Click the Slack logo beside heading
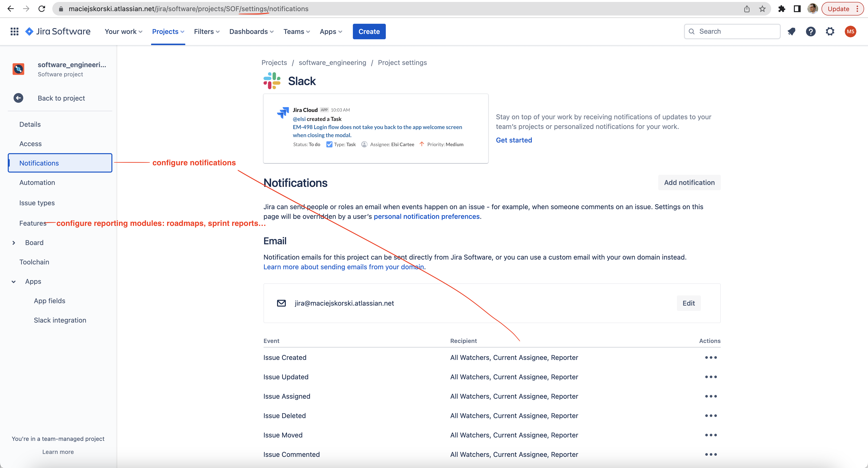 [272, 81]
